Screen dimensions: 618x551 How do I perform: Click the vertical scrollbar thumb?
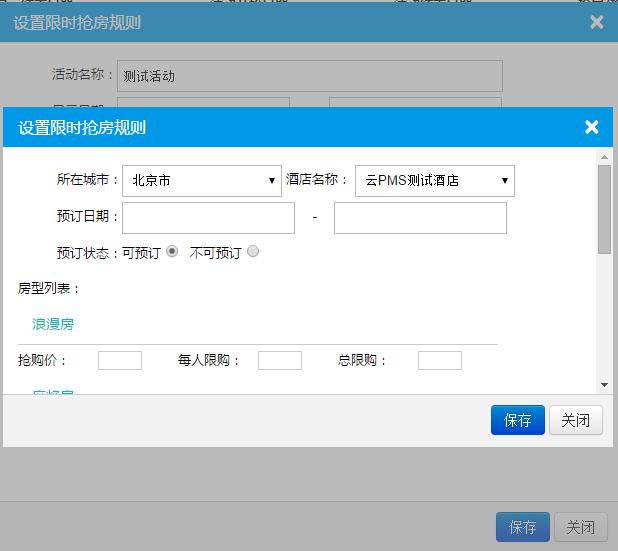click(604, 208)
